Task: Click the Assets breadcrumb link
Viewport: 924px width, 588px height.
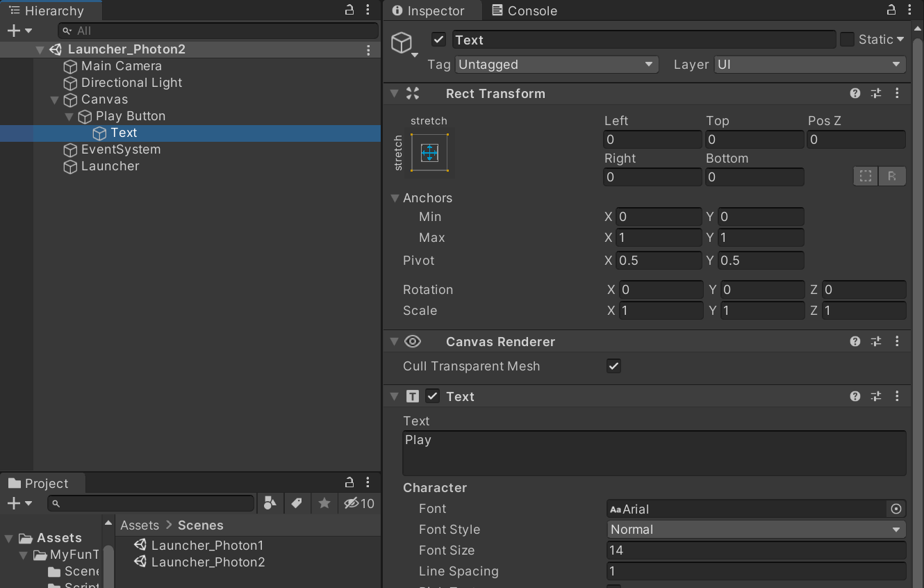Action: click(140, 525)
